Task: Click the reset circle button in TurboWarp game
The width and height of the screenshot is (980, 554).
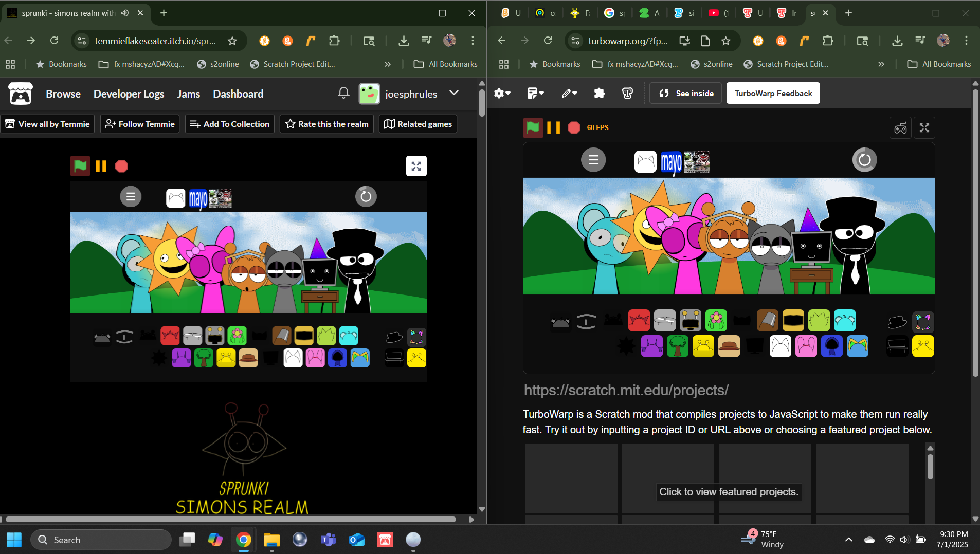Action: tap(864, 160)
